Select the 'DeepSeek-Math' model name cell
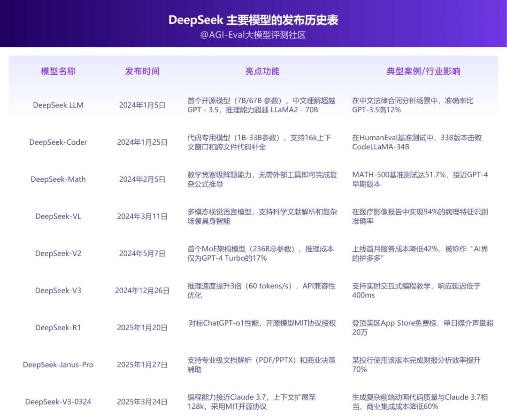 [58, 179]
